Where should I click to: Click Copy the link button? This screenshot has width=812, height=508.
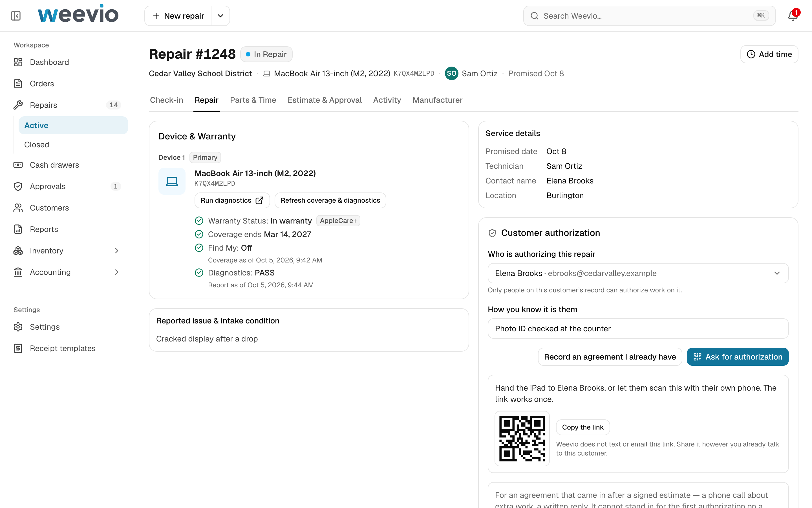coord(582,427)
